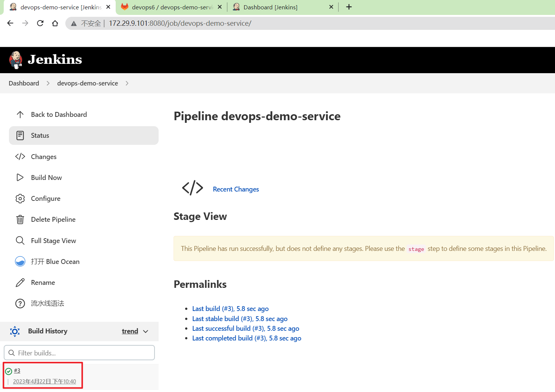Image resolution: width=555 pixels, height=392 pixels.
Task: Select Rename in the sidebar
Action: click(84, 283)
